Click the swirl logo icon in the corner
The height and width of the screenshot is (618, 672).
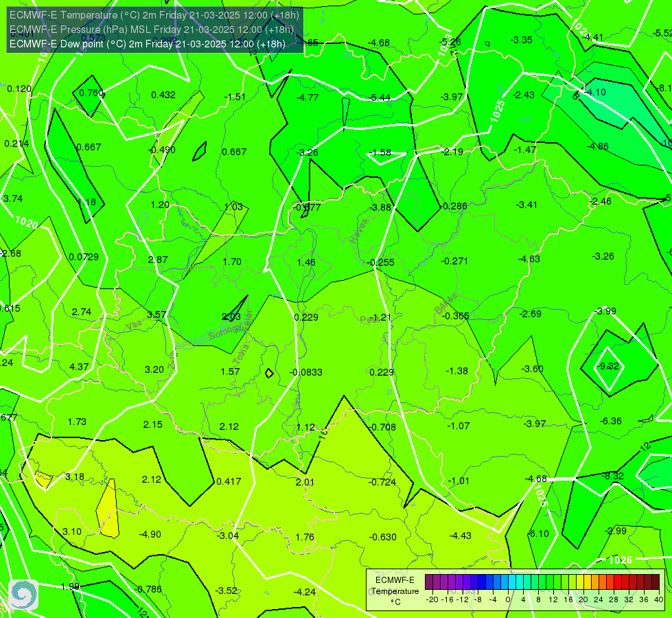coord(23,595)
